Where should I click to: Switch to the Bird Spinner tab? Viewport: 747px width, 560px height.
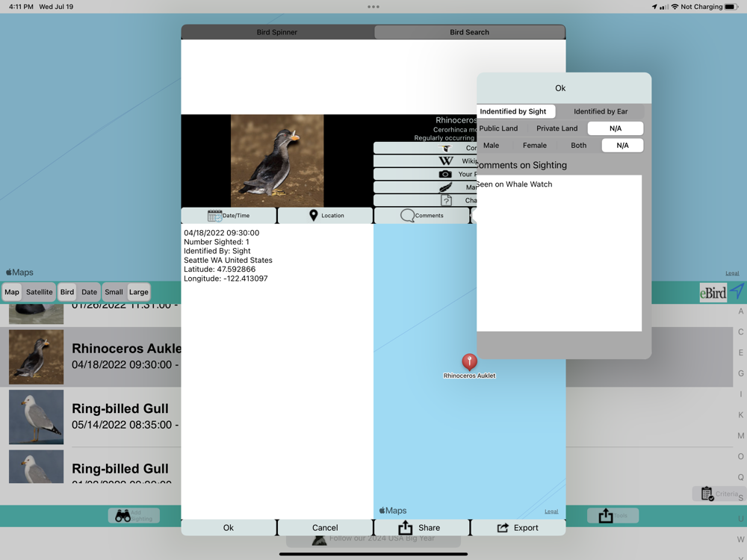[x=277, y=32]
